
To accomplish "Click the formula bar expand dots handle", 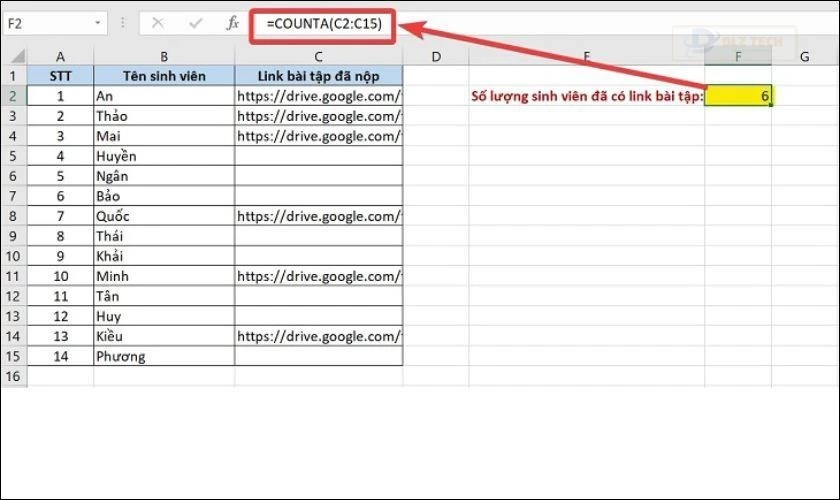I will pos(123,23).
